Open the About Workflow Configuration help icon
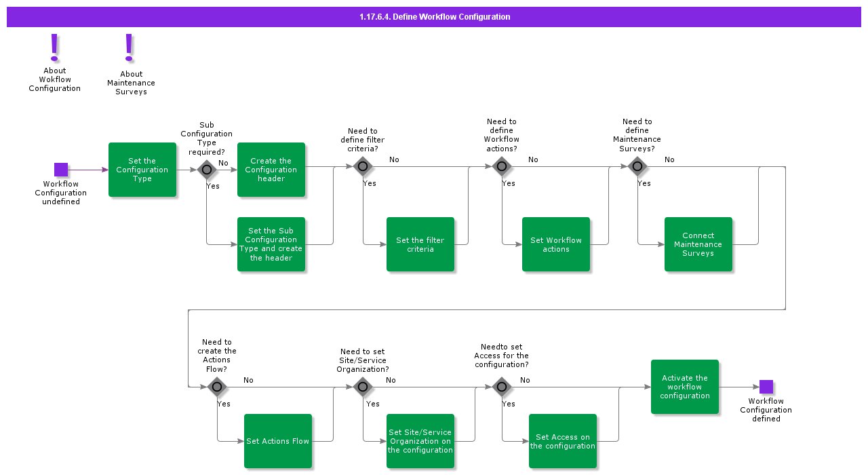This screenshot has height=475, width=868. point(55,49)
